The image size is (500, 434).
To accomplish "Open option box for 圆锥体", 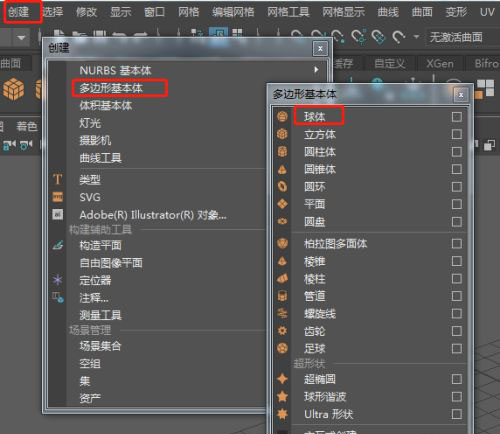I will click(457, 169).
